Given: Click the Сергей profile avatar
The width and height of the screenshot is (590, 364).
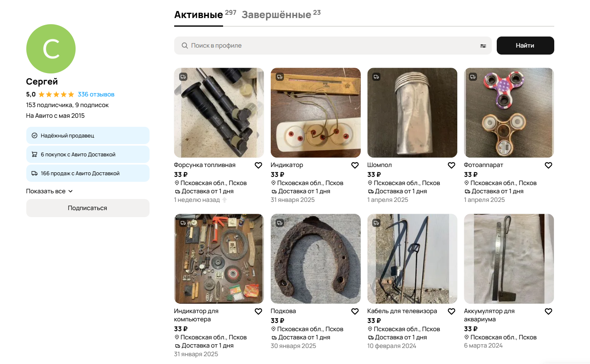Looking at the screenshot, I should tap(51, 49).
